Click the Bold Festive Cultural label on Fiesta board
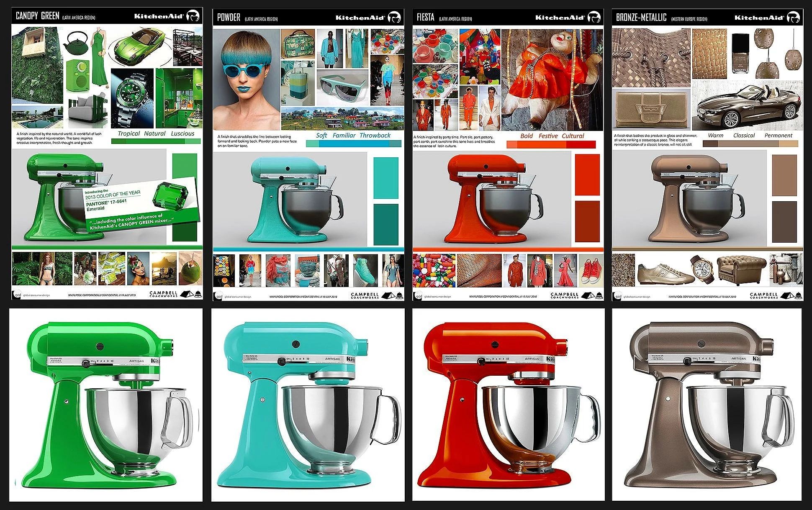The height and width of the screenshot is (510, 812). tap(552, 136)
